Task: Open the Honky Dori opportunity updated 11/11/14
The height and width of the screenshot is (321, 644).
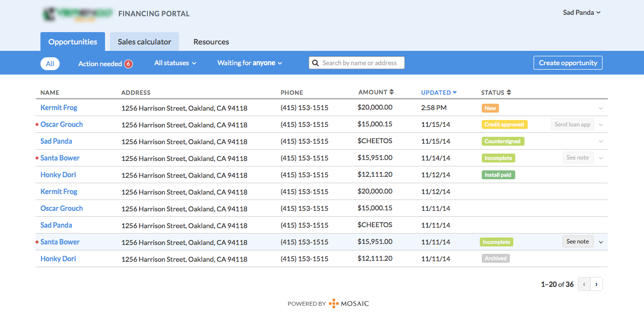Action: pos(58,259)
